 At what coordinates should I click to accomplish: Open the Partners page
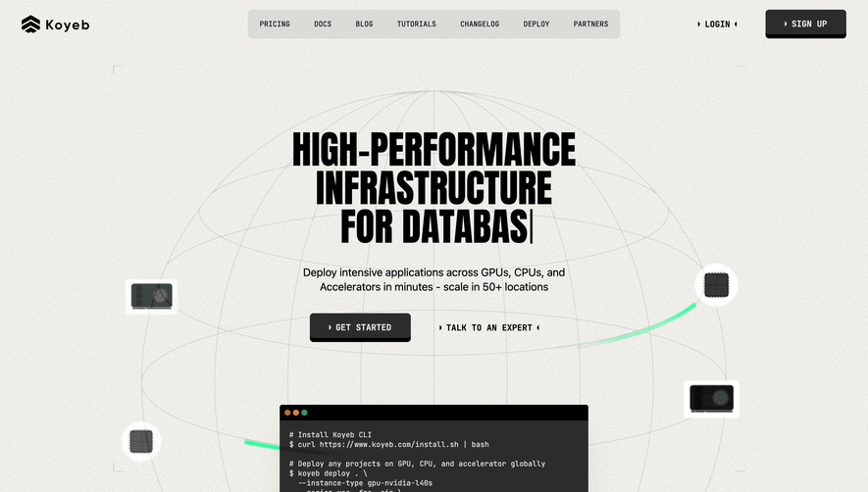click(x=590, y=24)
